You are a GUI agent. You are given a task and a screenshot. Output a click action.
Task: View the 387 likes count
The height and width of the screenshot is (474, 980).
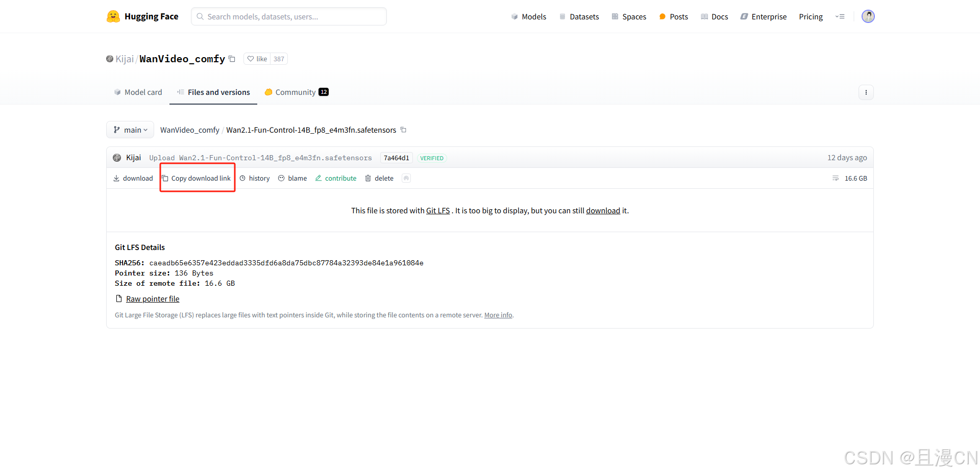[x=279, y=59]
